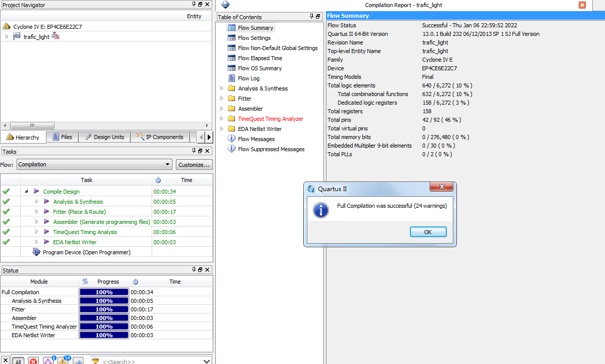The image size is (605, 364).
Task: Toggle the error messages filter
Action: 33,361
